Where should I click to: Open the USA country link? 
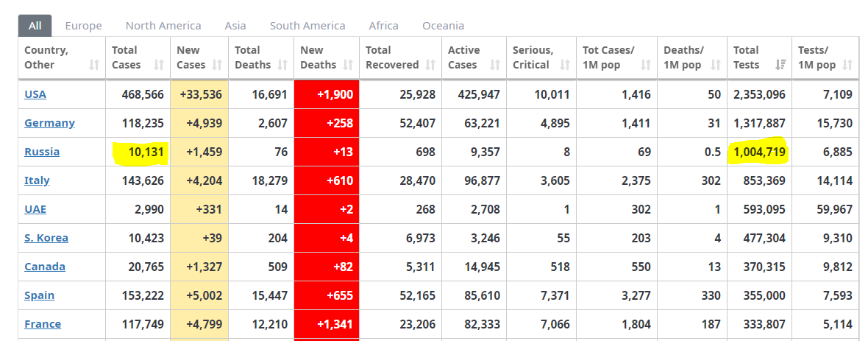35,94
